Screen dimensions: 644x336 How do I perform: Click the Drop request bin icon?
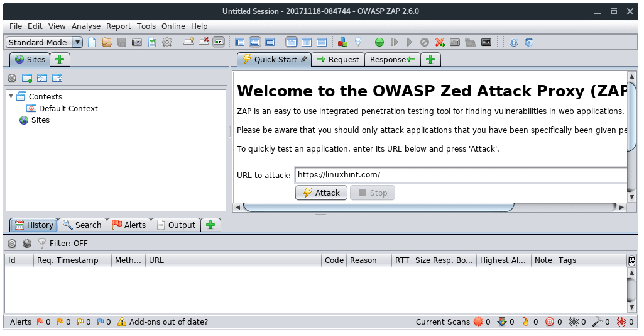425,42
